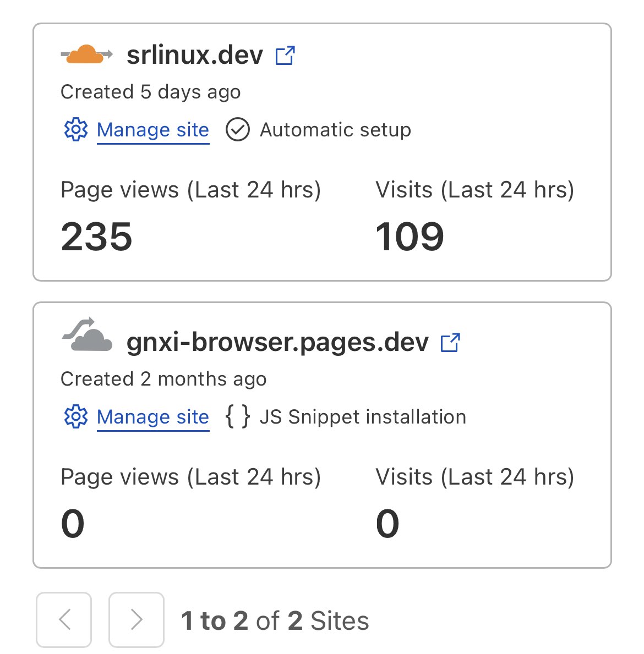
Task: Go to the previous page of sites
Action: (x=64, y=620)
